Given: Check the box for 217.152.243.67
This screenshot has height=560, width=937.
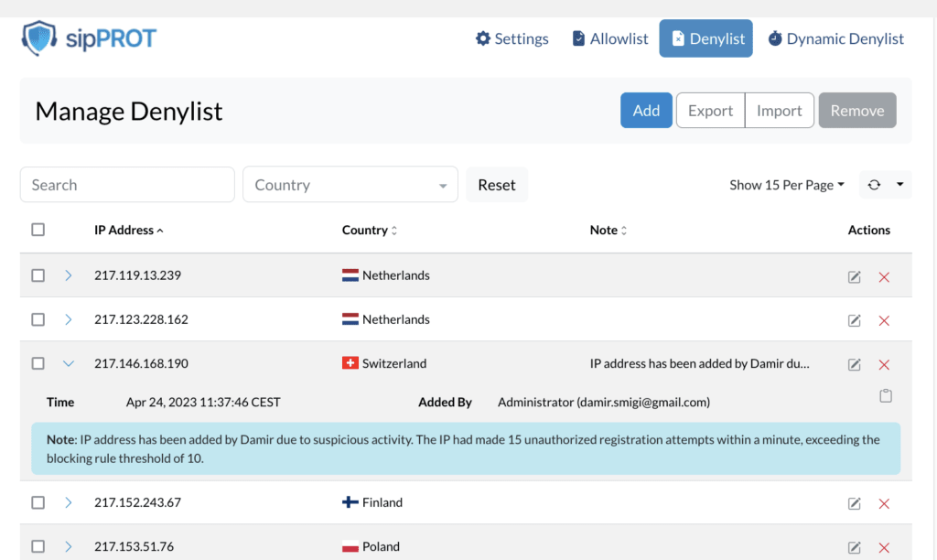Looking at the screenshot, I should point(38,502).
